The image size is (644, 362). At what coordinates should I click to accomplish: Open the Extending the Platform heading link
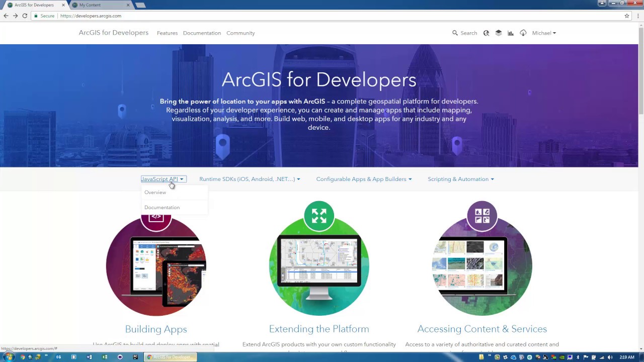(319, 329)
